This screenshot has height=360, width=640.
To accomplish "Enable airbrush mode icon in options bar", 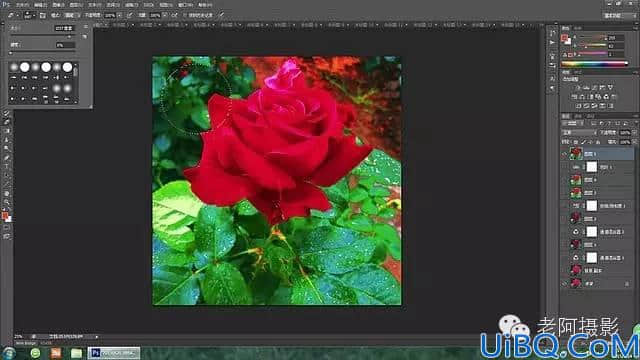I will [174, 16].
